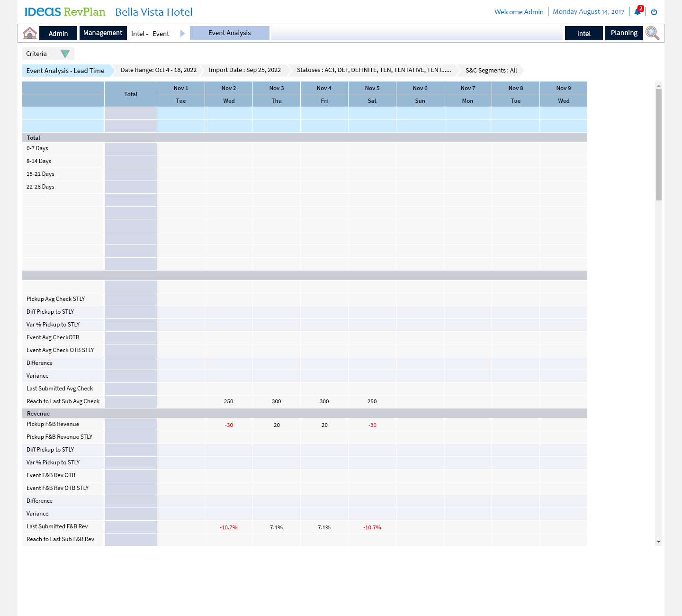Screen dimensions: 682x616
Task: Click the breadcrumb arrow after Event
Action: 182,34
